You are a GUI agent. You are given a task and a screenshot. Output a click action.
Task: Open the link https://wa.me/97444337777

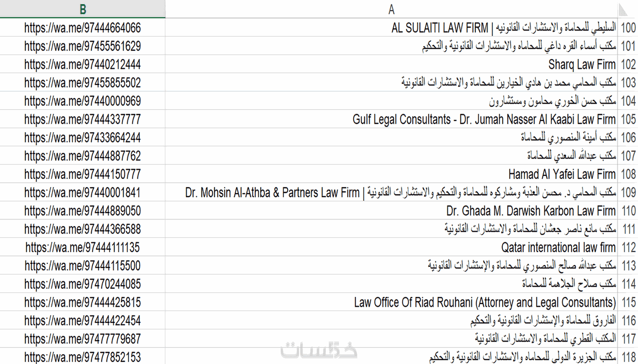point(83,119)
